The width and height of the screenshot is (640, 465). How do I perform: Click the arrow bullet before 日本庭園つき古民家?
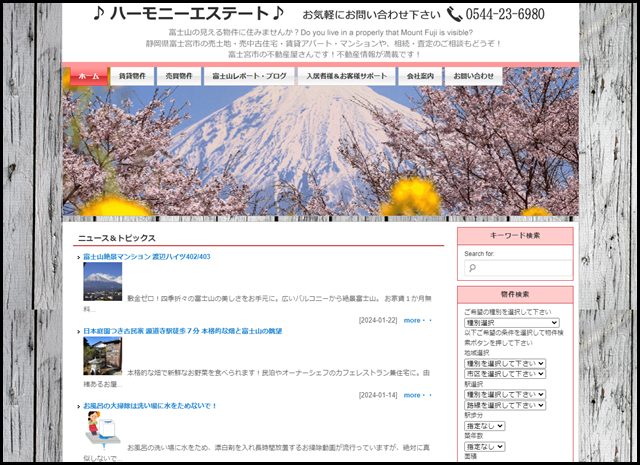pos(79,332)
